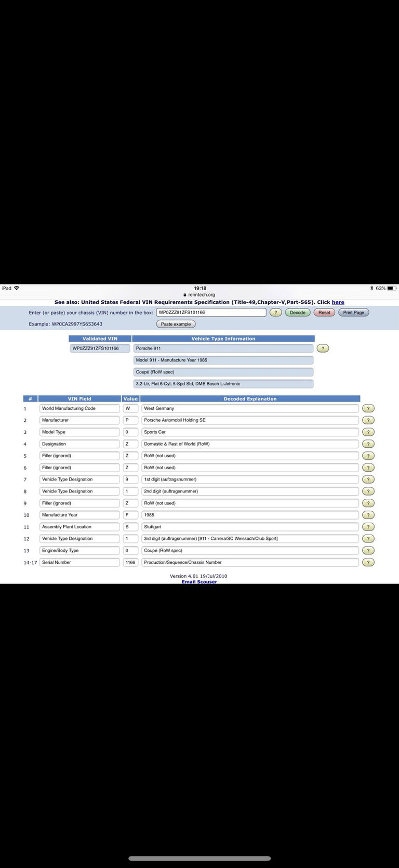Click the Stuttgart decoded explanation field
Viewport: 399px width, 868px height.
[x=250, y=527]
